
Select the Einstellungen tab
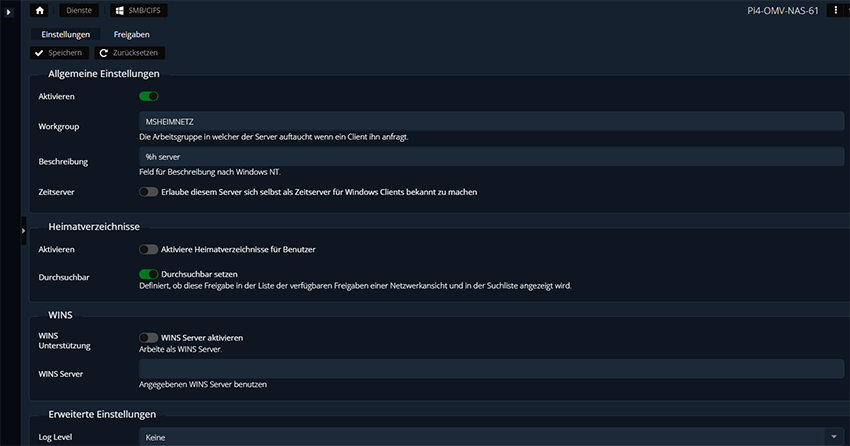(65, 34)
